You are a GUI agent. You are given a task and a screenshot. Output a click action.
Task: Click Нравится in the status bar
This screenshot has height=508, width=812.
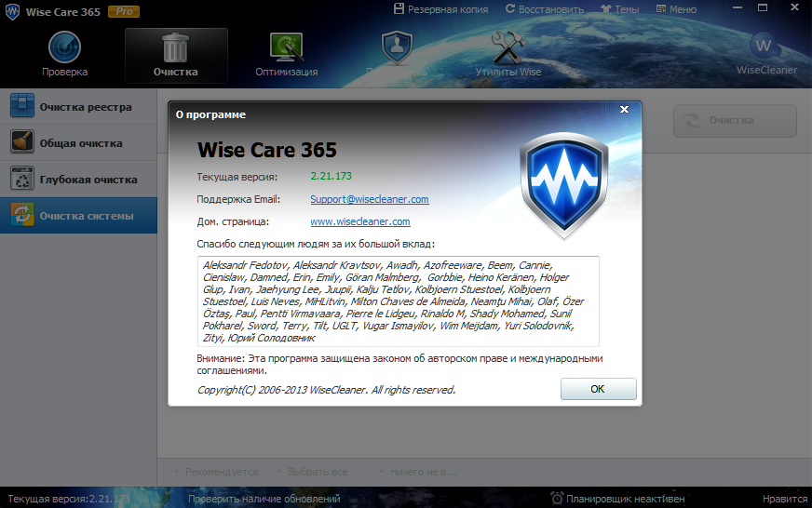(x=785, y=499)
